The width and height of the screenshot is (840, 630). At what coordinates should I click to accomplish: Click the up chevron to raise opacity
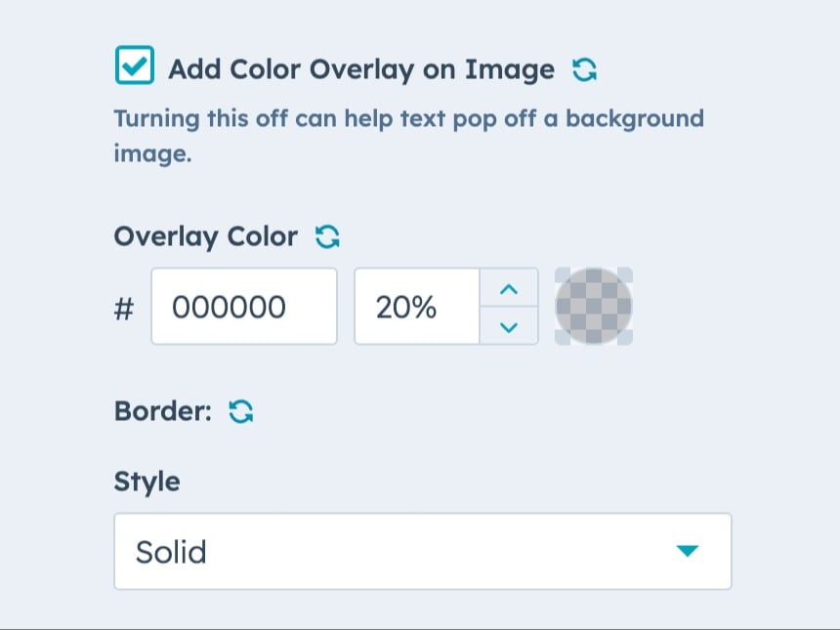(509, 288)
